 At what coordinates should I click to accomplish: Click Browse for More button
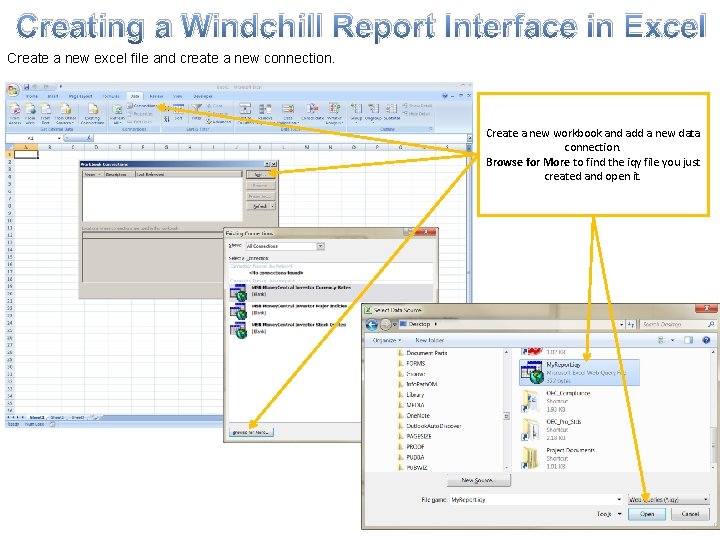[x=251, y=432]
